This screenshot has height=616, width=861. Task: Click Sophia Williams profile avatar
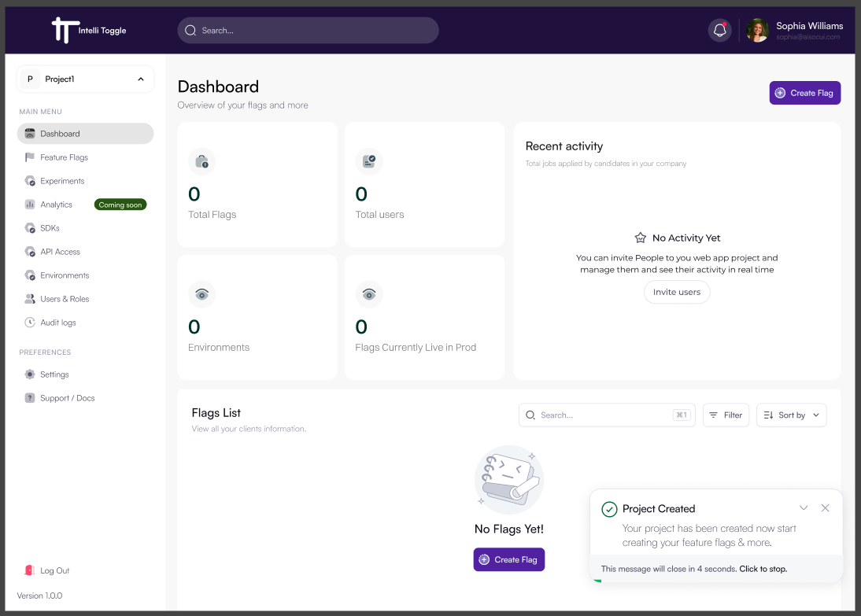(x=757, y=30)
